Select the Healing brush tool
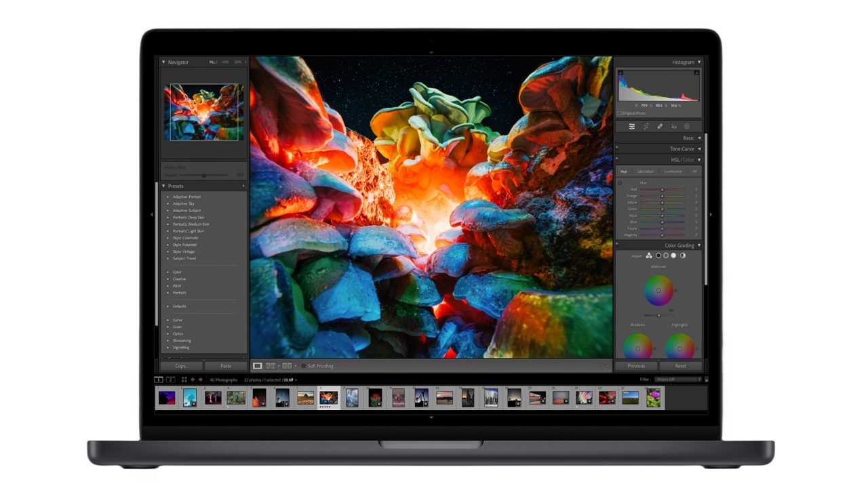Viewport: 868px width, 488px height. (x=660, y=127)
